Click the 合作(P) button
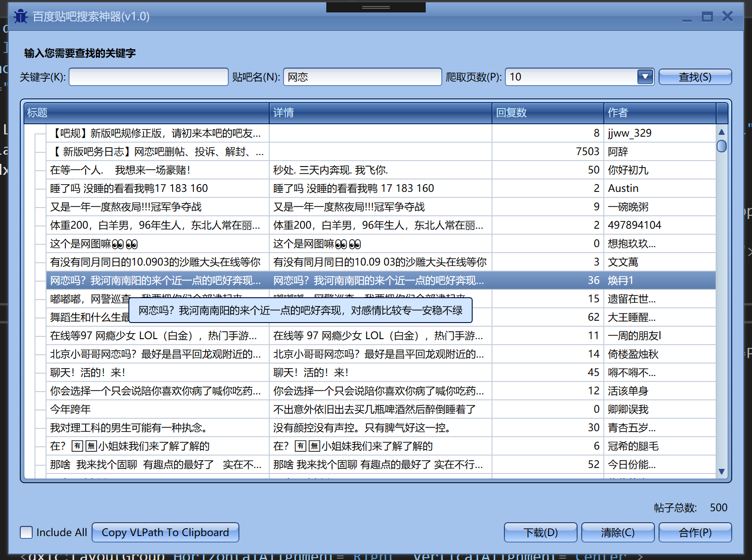752x560 pixels. (695, 532)
